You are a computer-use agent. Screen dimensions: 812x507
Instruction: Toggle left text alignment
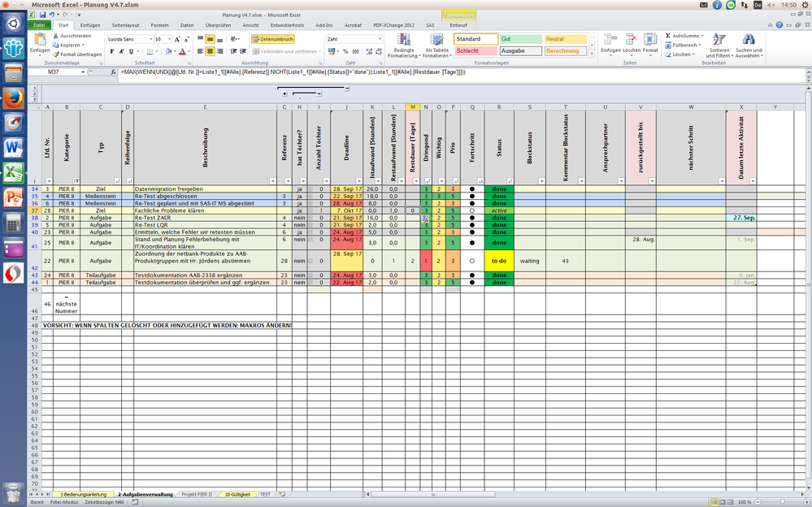201,51
